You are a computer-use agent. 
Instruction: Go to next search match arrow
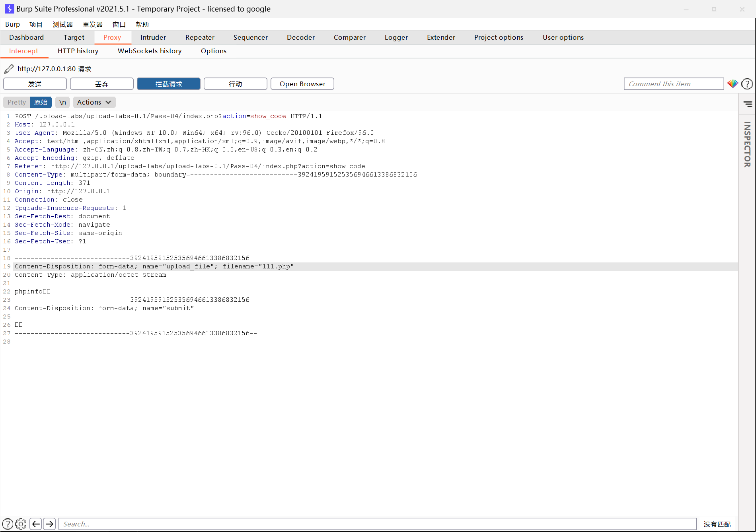[49, 524]
